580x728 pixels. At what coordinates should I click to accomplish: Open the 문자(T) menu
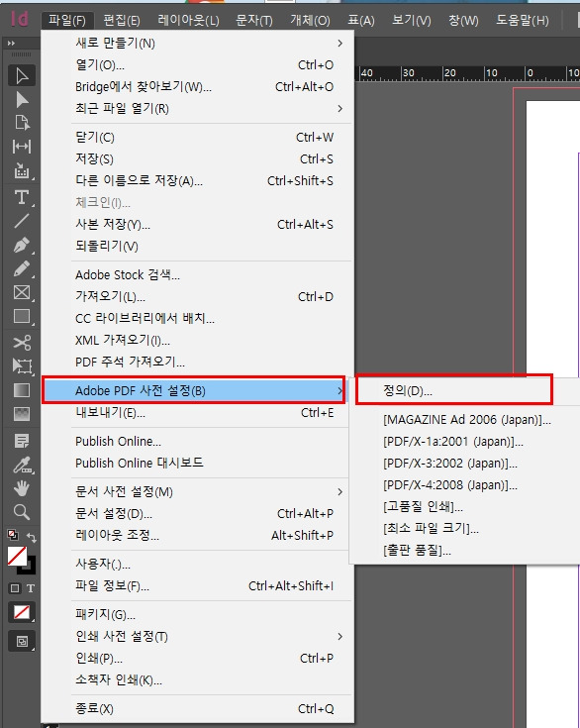tap(254, 21)
